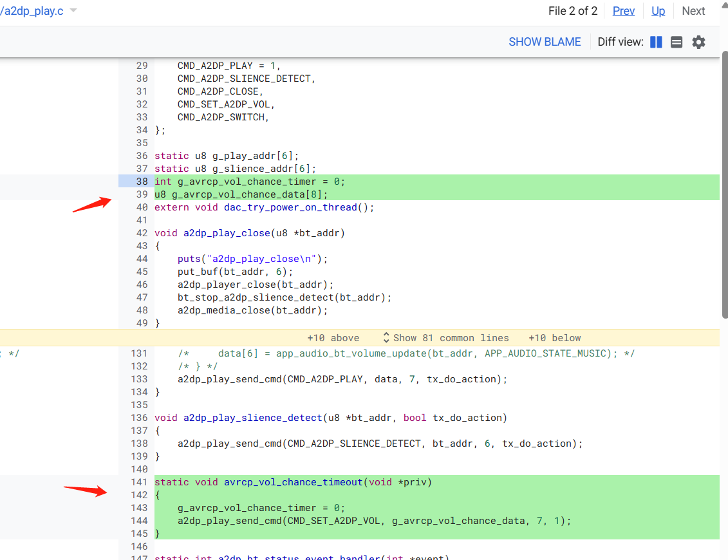Click "void a2dp_play_slience_detect" function declaration
The height and width of the screenshot is (560, 728).
tap(331, 418)
